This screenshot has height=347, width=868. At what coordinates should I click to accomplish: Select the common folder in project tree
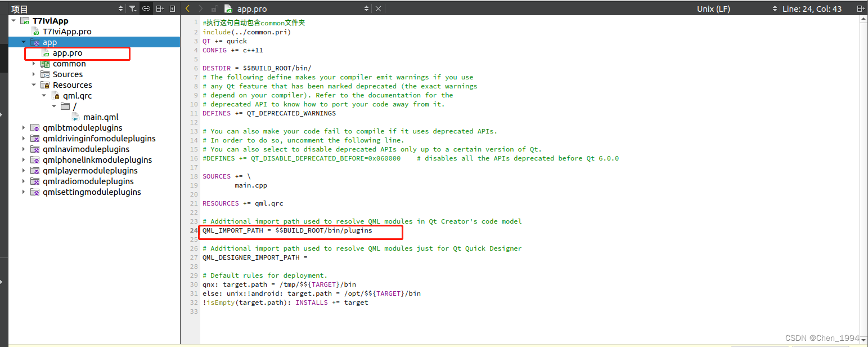click(70, 64)
